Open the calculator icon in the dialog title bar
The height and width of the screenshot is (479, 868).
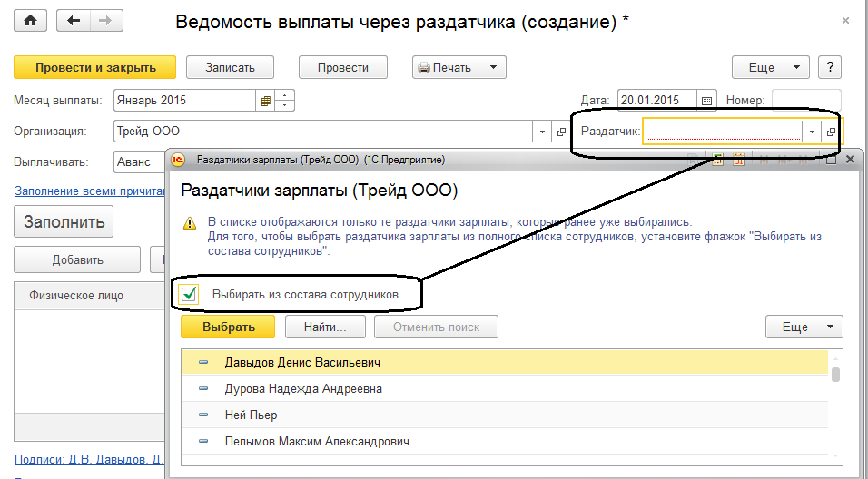(x=717, y=160)
